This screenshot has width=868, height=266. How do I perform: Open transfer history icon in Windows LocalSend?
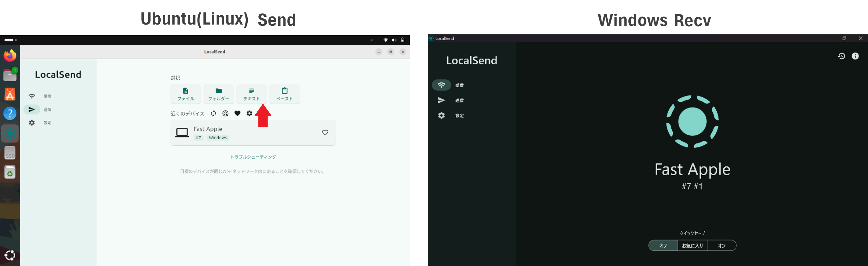[x=841, y=56]
